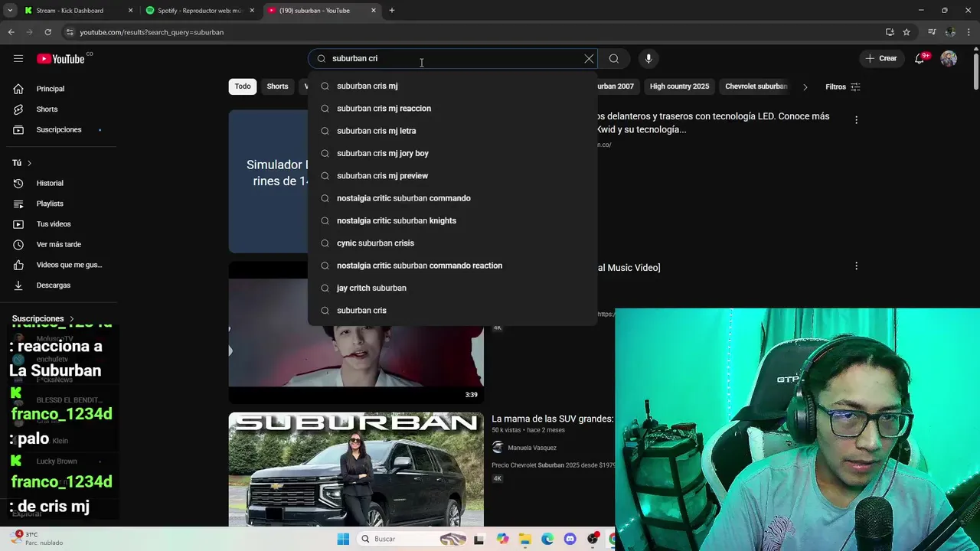Start voice search with the microphone icon

tap(648, 58)
